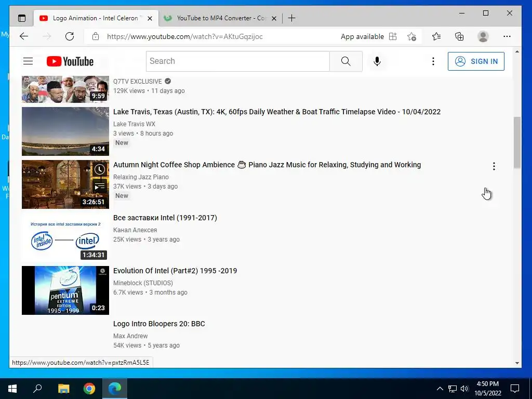Open the network tray icon
This screenshot has width=532, height=399.
click(x=453, y=389)
